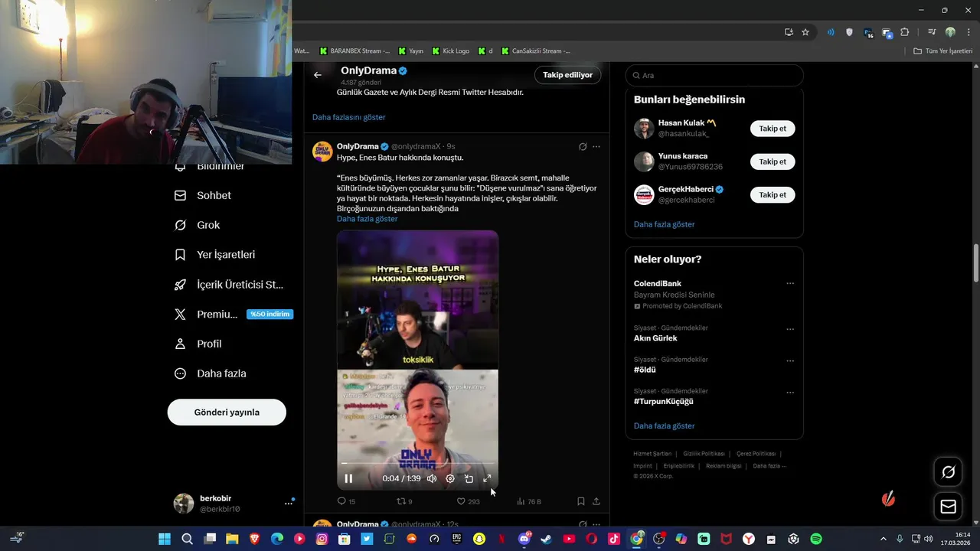Open video settings gear

tap(450, 478)
